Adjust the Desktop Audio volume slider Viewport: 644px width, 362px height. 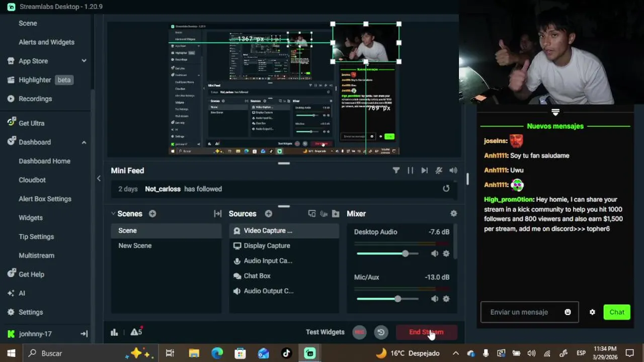click(387, 253)
